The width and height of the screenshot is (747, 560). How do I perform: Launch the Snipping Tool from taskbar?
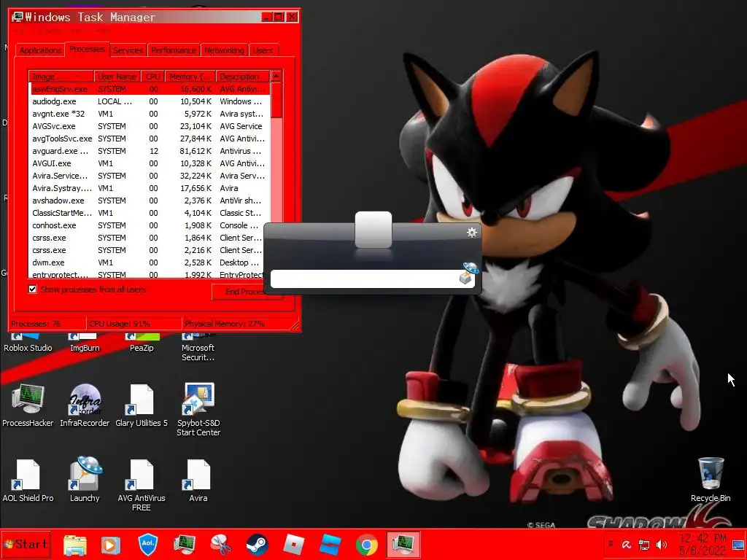[x=220, y=545]
